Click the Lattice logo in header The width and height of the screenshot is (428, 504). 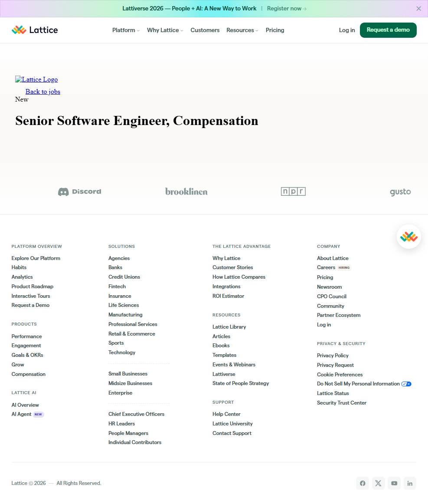click(x=35, y=30)
